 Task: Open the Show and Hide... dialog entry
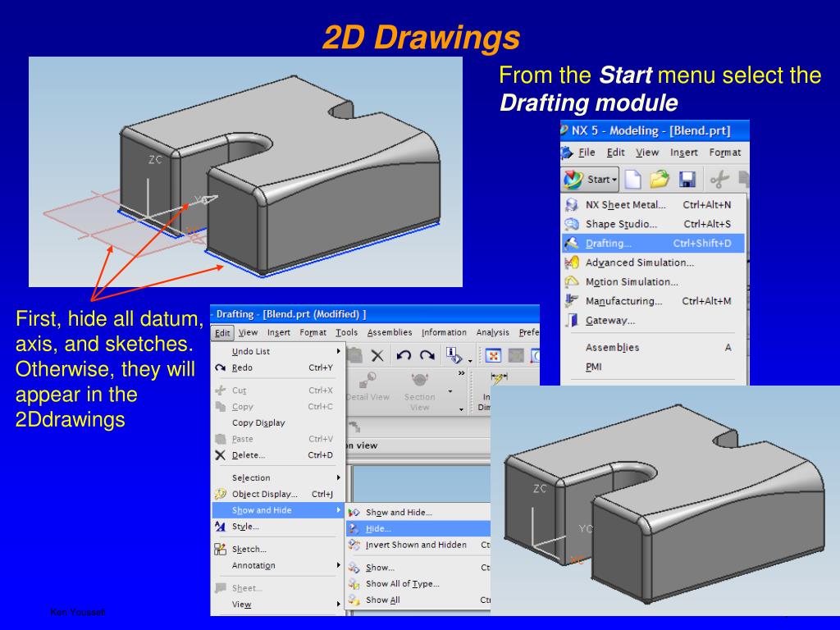[x=418, y=512]
